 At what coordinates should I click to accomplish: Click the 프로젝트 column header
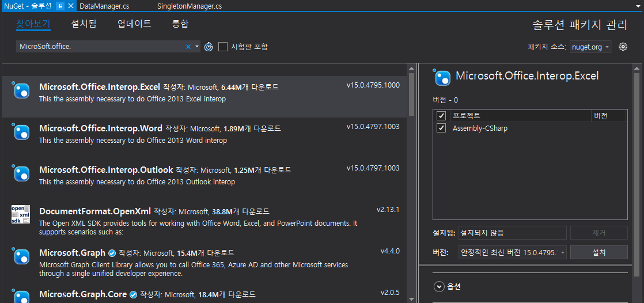[520, 116]
